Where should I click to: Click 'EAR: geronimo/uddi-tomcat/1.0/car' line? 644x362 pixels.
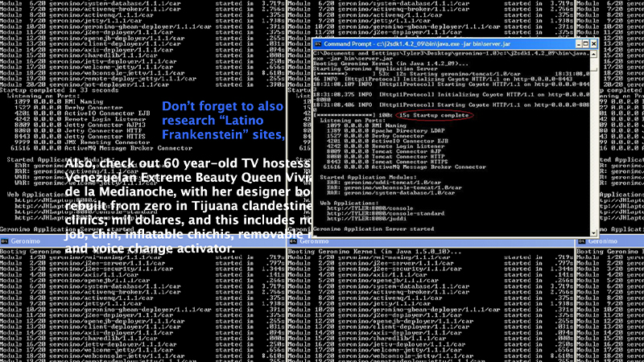coord(384,183)
